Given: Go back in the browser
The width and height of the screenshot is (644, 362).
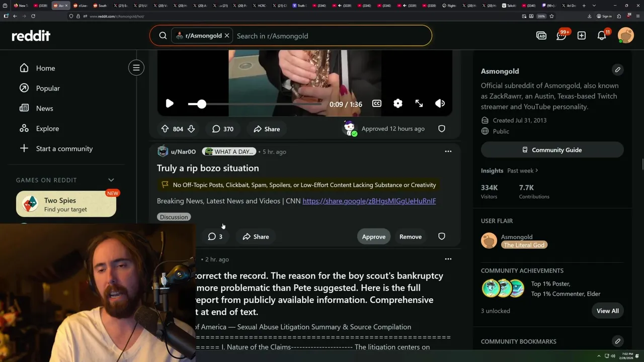Looking at the screenshot, I should coord(15,16).
